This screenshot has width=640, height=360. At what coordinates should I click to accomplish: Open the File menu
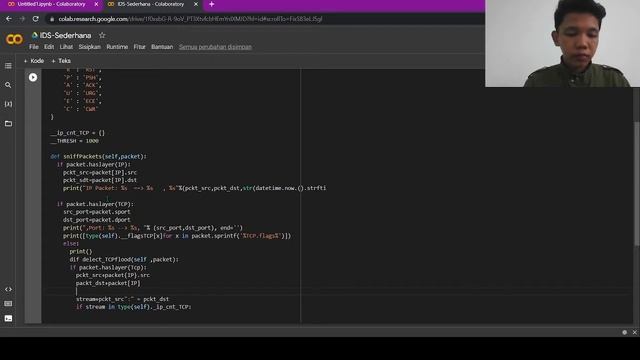34,47
